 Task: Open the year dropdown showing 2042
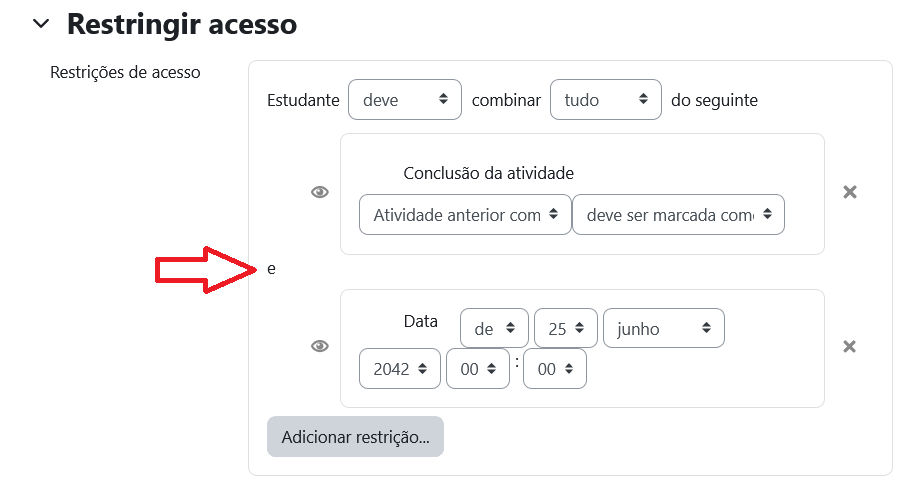click(400, 370)
